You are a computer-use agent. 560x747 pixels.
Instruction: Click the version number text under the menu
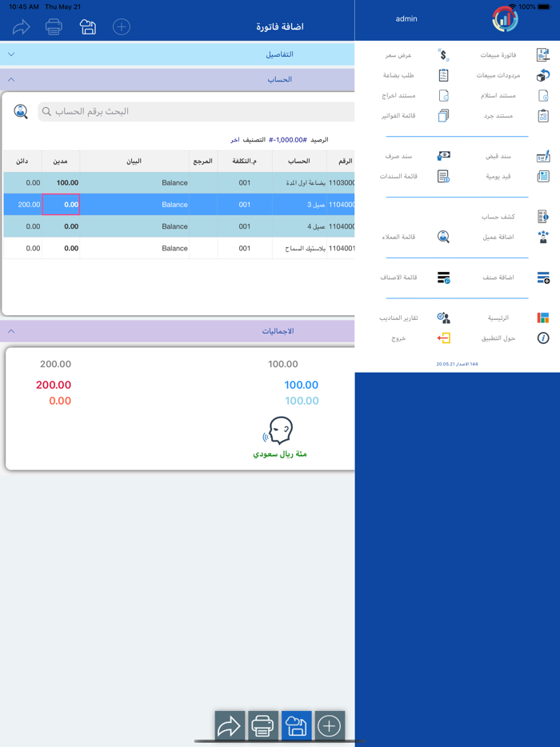(x=457, y=364)
